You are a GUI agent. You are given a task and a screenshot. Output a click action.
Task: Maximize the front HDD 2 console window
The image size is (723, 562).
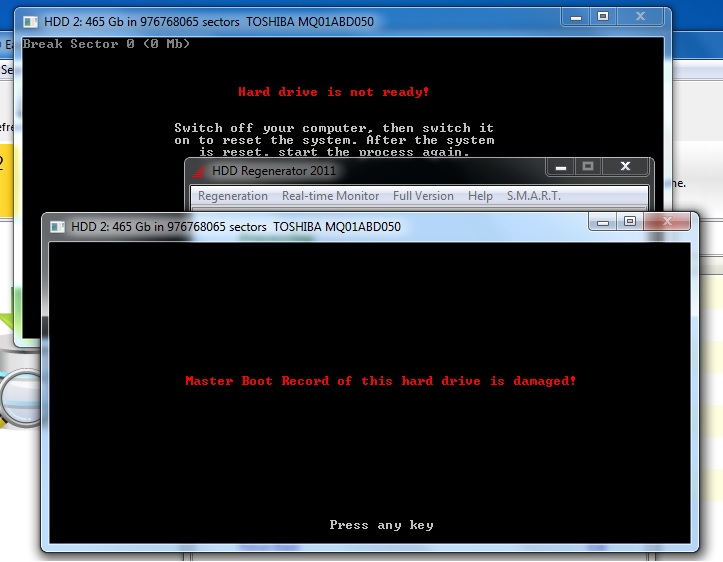pos(629,222)
